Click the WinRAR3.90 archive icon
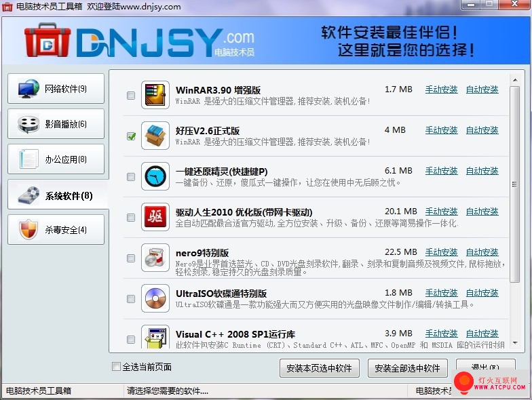This screenshot has height=400, width=532. (x=155, y=95)
